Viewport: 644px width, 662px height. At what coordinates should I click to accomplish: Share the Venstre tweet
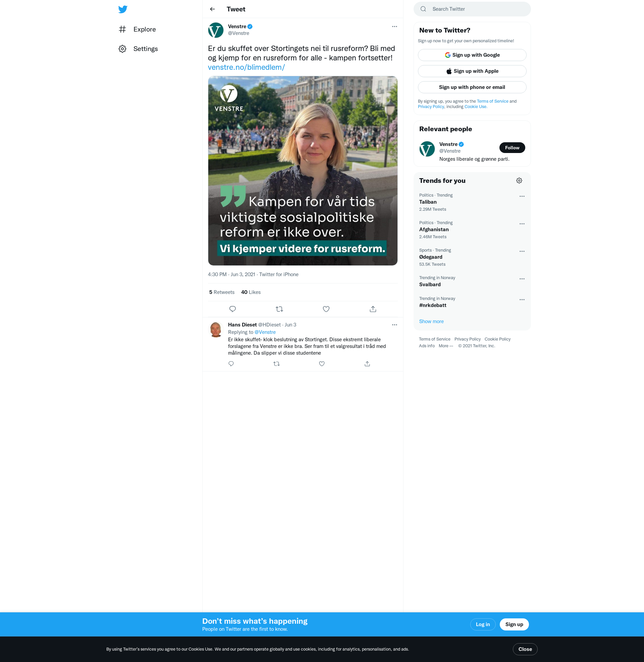point(373,309)
